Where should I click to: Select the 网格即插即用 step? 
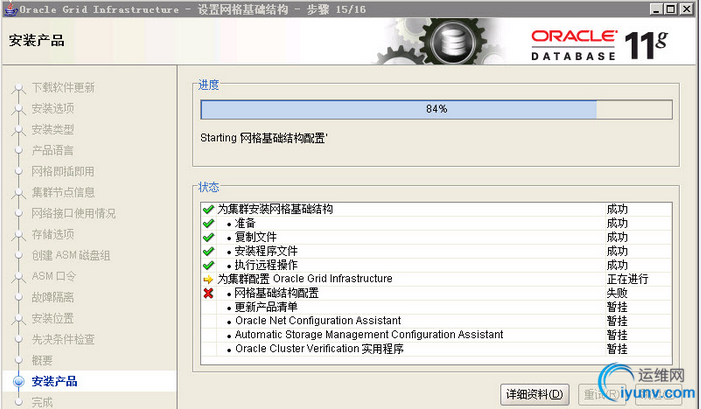pyautogui.click(x=63, y=172)
